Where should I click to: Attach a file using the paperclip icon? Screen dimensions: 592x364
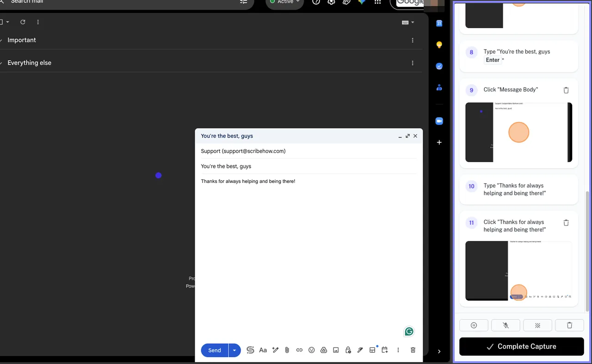pos(287,350)
